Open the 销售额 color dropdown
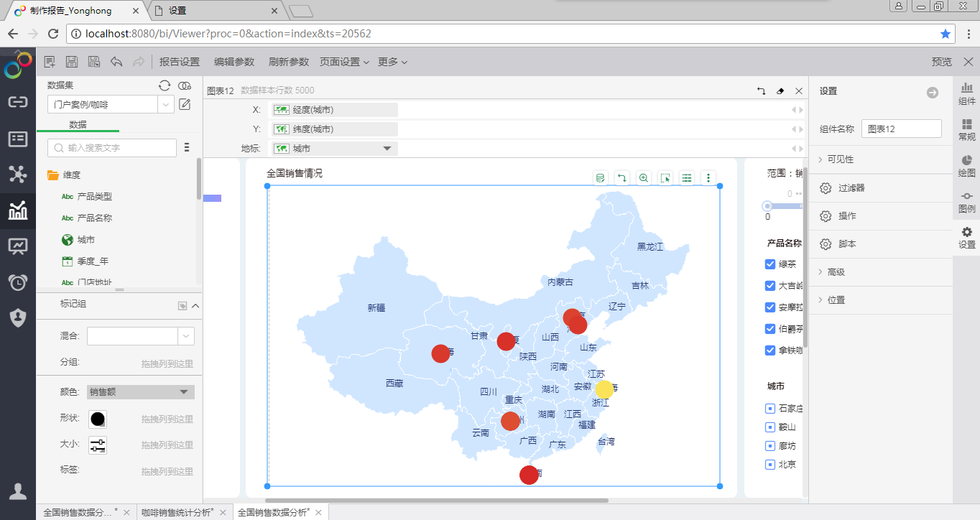This screenshot has width=980, height=520. coord(141,392)
